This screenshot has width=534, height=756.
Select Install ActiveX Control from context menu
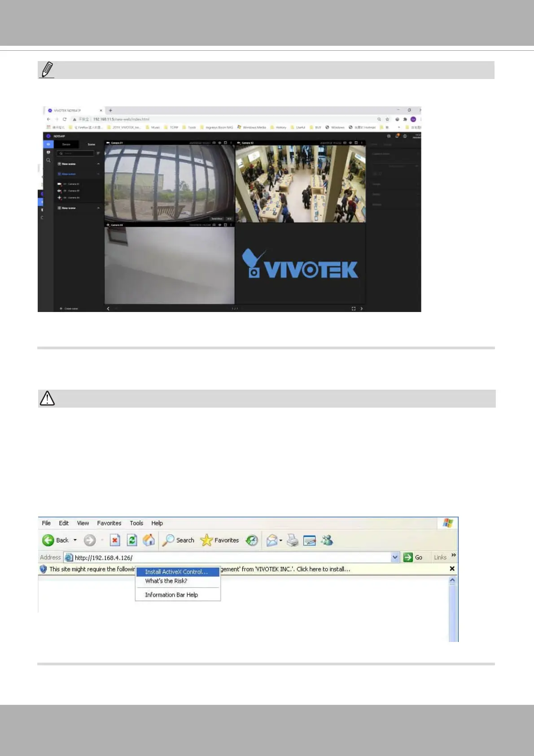coord(178,572)
